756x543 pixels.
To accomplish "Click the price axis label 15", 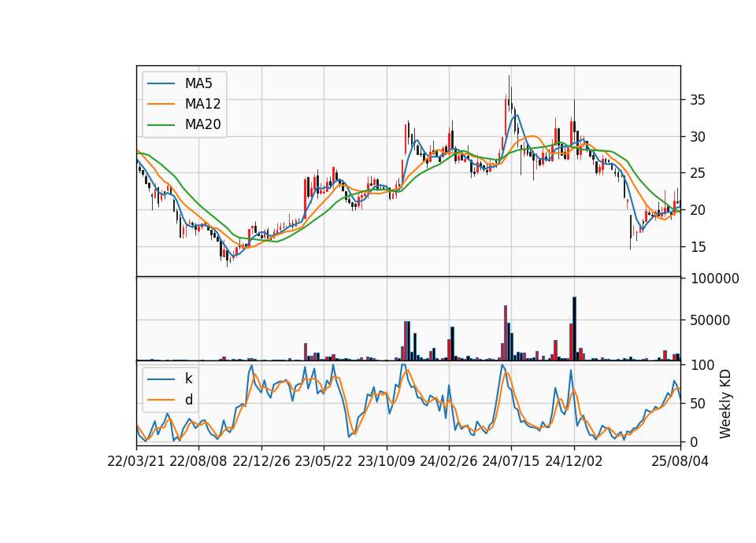I will [698, 247].
